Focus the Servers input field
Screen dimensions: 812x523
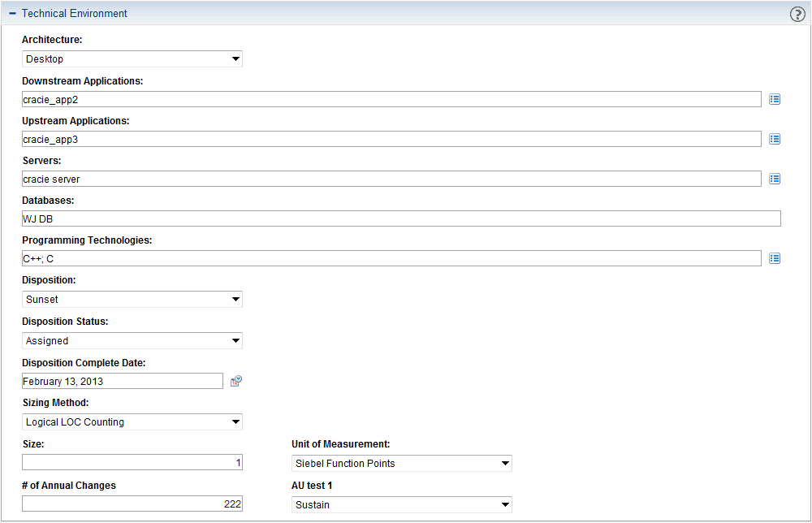(391, 179)
